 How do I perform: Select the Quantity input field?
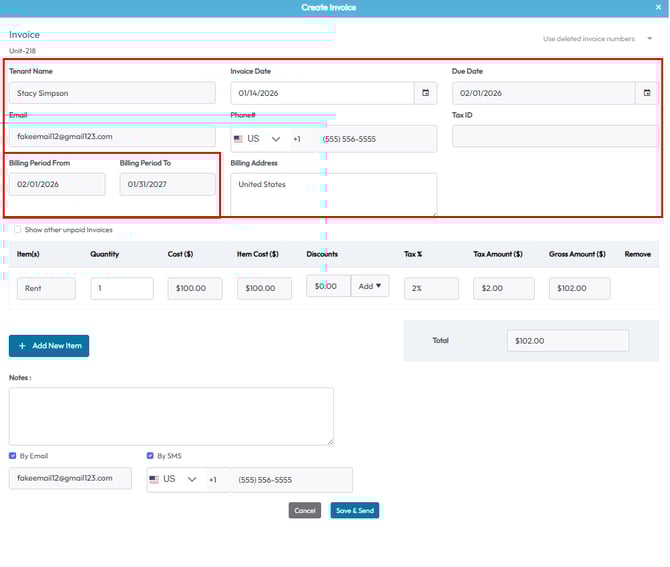(x=121, y=288)
